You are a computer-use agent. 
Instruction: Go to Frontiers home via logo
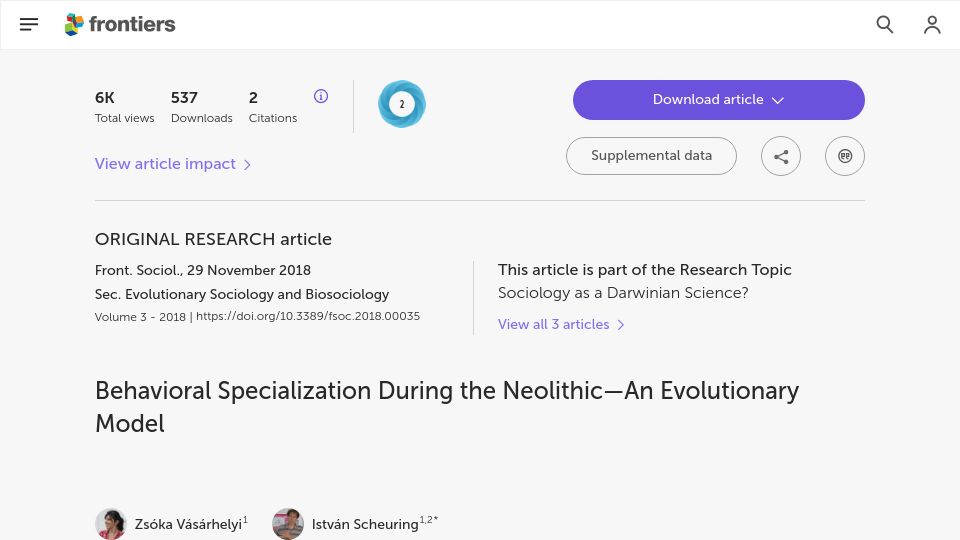(120, 24)
